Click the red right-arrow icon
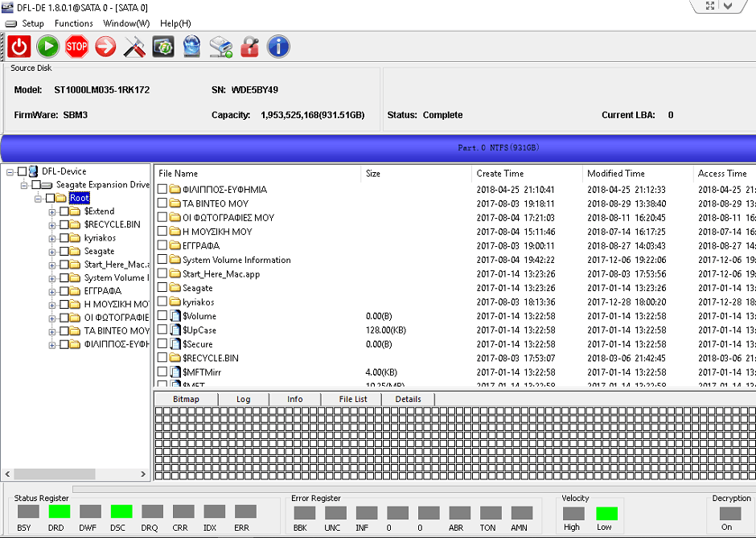The height and width of the screenshot is (538, 756). [x=105, y=47]
